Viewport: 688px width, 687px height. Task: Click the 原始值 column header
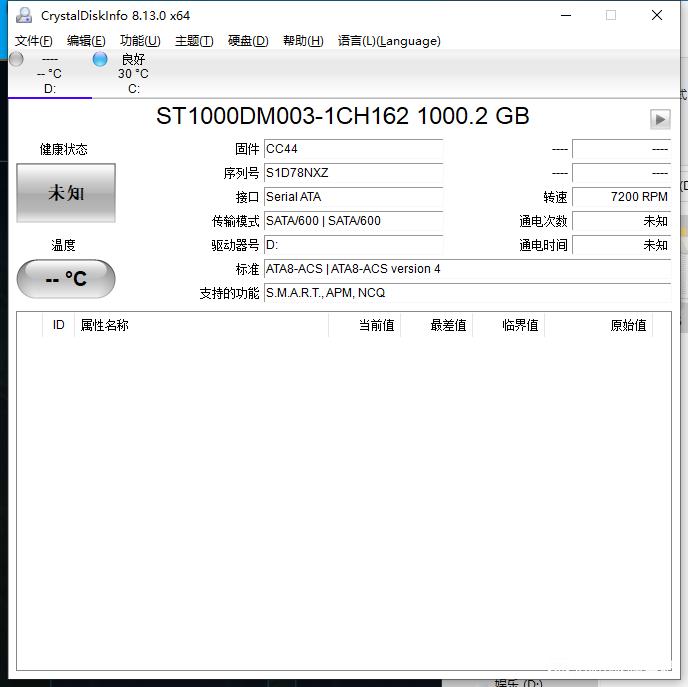pyautogui.click(x=599, y=325)
